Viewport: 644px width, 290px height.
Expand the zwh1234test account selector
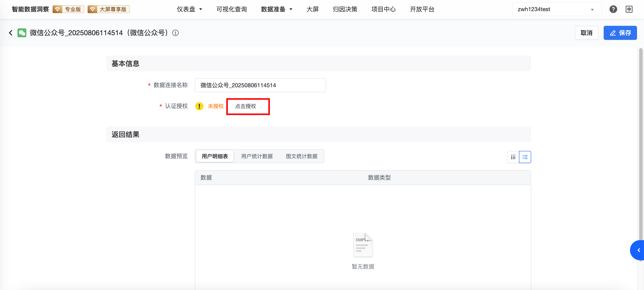click(557, 9)
